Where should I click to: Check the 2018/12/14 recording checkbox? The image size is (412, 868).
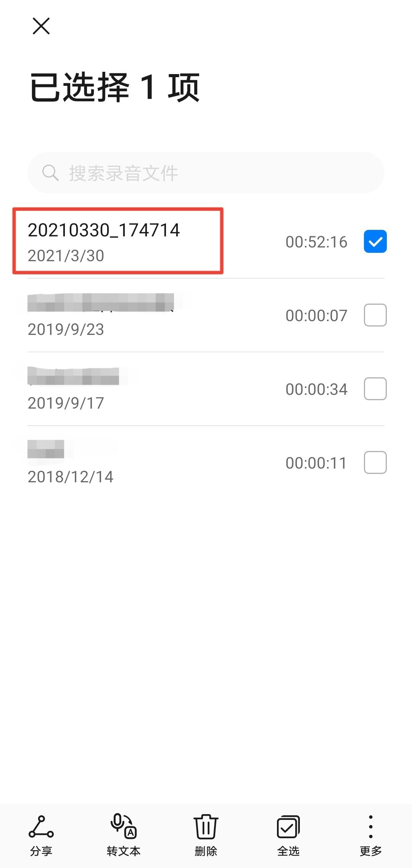click(375, 462)
